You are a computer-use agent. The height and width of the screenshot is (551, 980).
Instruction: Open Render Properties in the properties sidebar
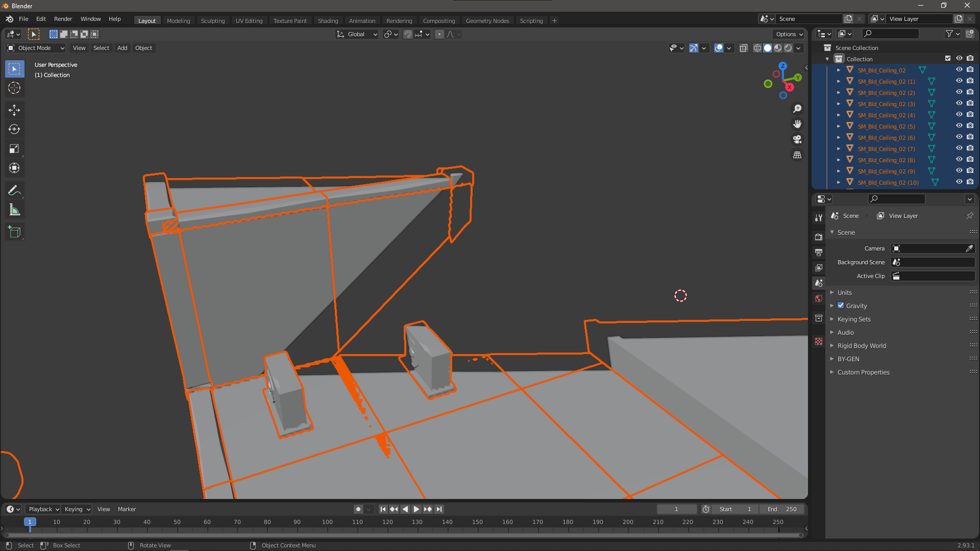point(819,237)
